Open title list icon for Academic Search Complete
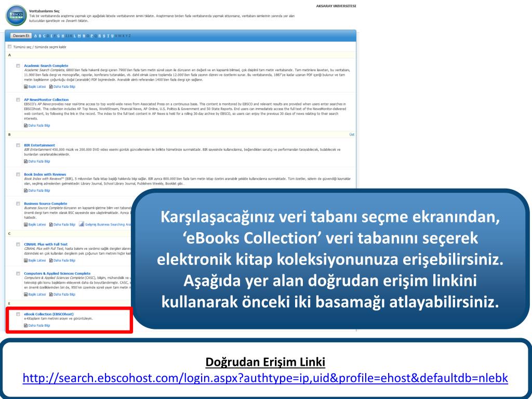 click(26, 87)
